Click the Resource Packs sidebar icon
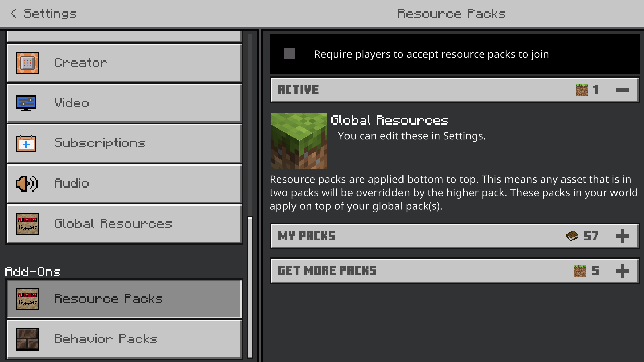 (x=28, y=299)
